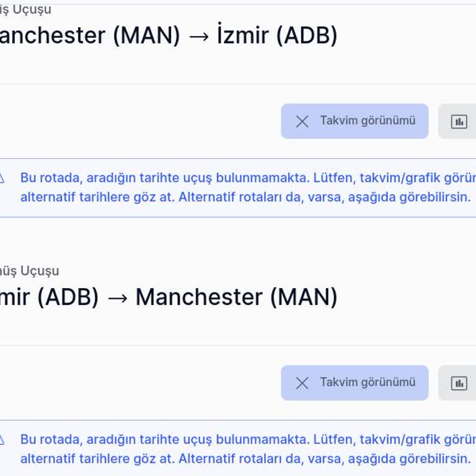
Task: Open the bar chart view for Manchester → İzmir
Action: pyautogui.click(x=459, y=121)
